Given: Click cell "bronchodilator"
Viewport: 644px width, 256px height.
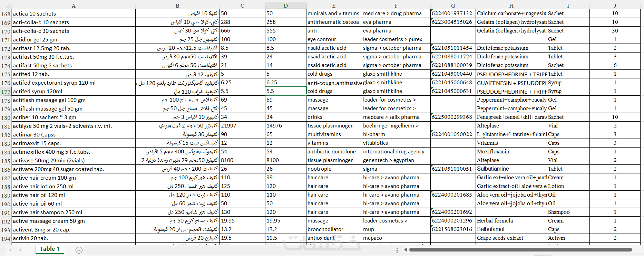Looking at the screenshot, I should (x=334, y=229).
